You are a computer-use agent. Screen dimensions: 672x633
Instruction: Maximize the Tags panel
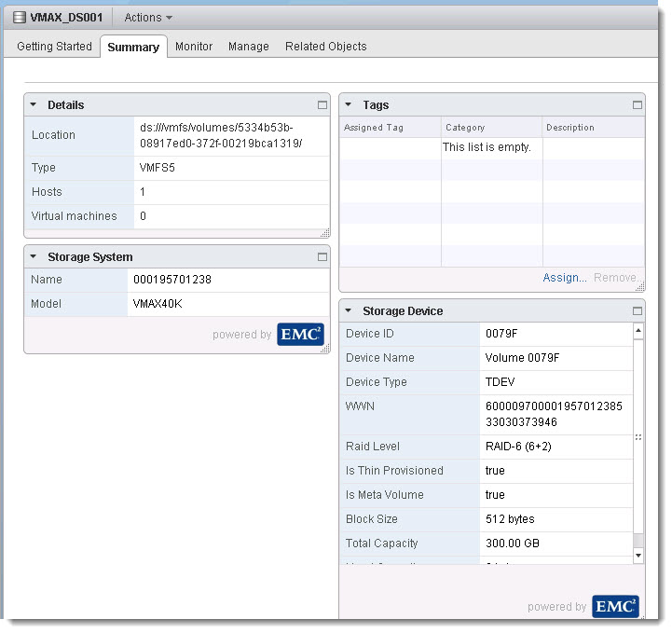point(638,105)
